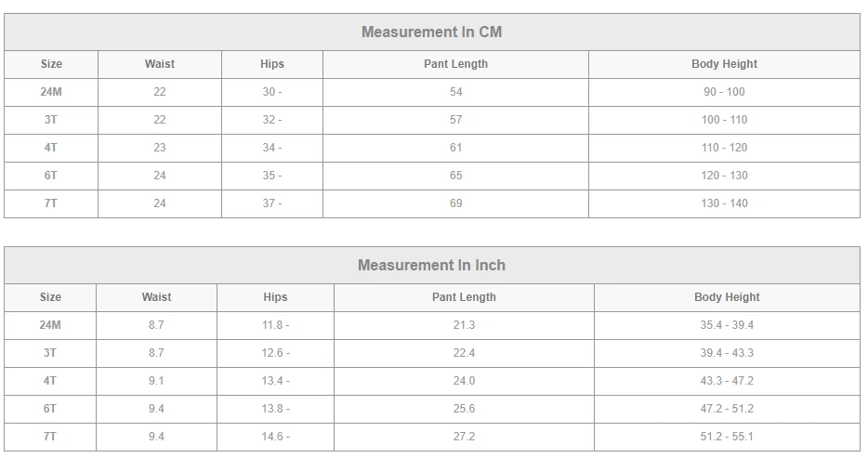Select the 7T size cell in Inch table
This screenshot has height=458, width=868.
tap(50, 437)
